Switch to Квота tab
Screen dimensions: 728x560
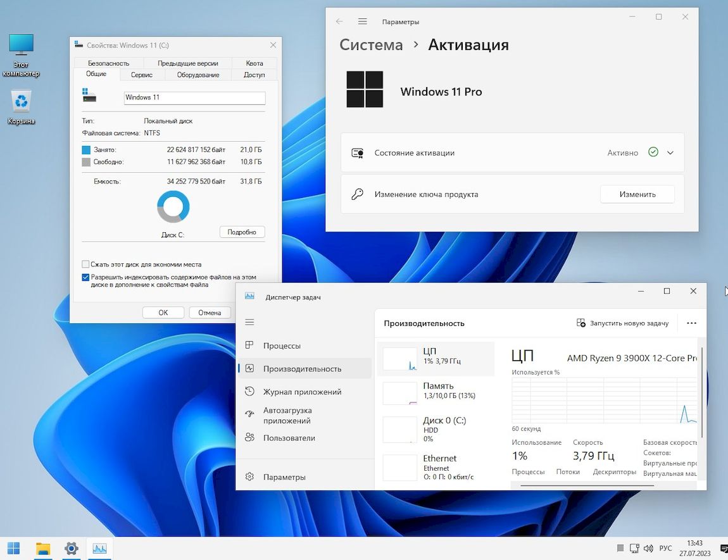coord(254,63)
